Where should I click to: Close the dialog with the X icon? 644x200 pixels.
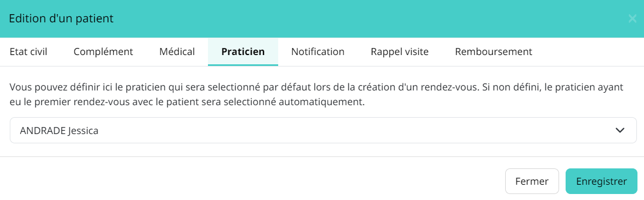click(x=632, y=19)
